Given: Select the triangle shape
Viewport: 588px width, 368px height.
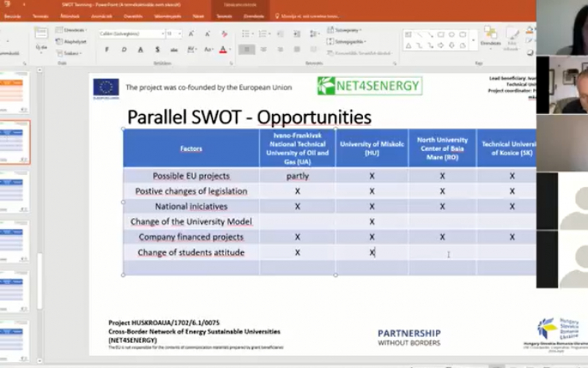Looking at the screenshot, I should point(409,46).
